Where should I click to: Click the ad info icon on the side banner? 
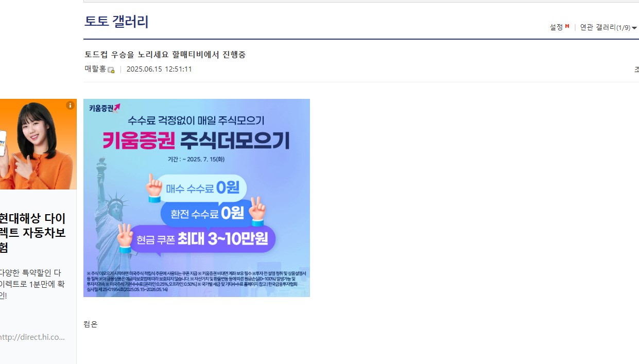click(71, 106)
